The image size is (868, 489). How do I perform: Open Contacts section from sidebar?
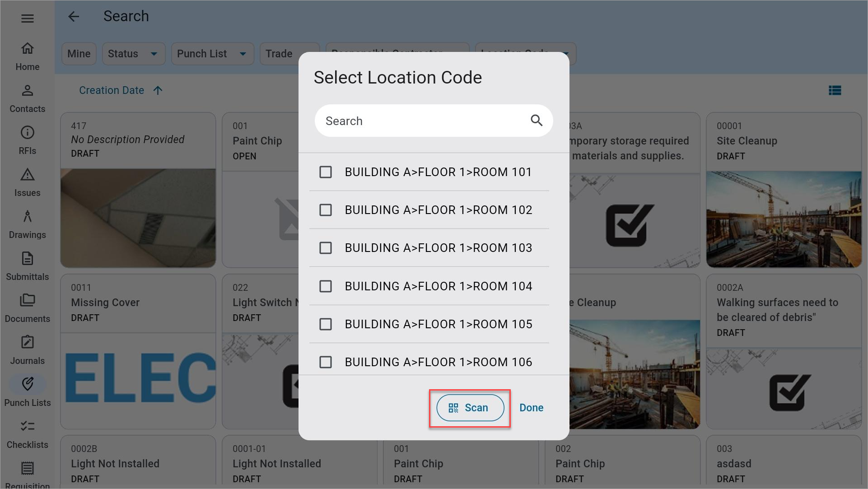tap(28, 97)
